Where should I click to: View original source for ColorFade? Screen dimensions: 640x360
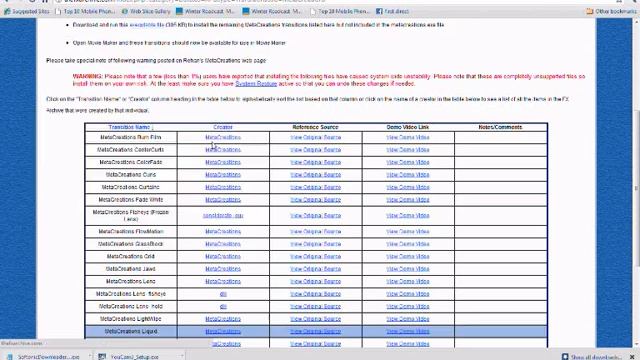click(316, 162)
